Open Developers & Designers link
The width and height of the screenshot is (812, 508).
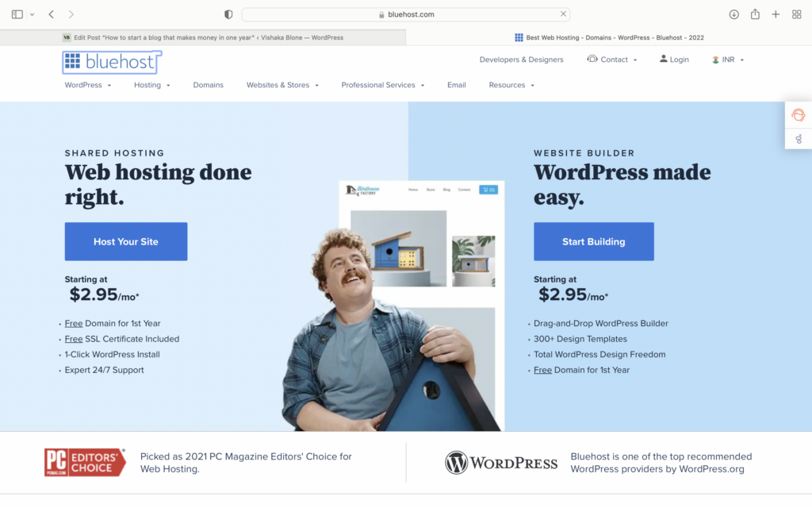pos(521,60)
